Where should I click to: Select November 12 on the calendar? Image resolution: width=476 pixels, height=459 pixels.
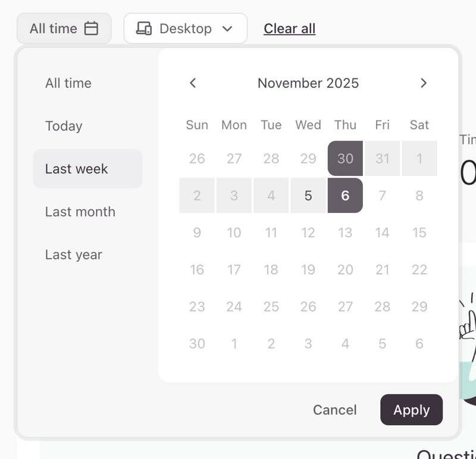308,232
